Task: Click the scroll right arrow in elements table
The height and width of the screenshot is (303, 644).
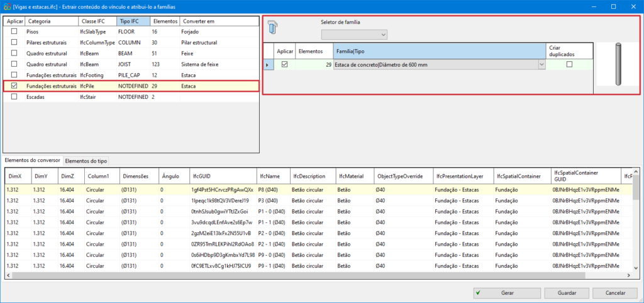Action: 629,275
